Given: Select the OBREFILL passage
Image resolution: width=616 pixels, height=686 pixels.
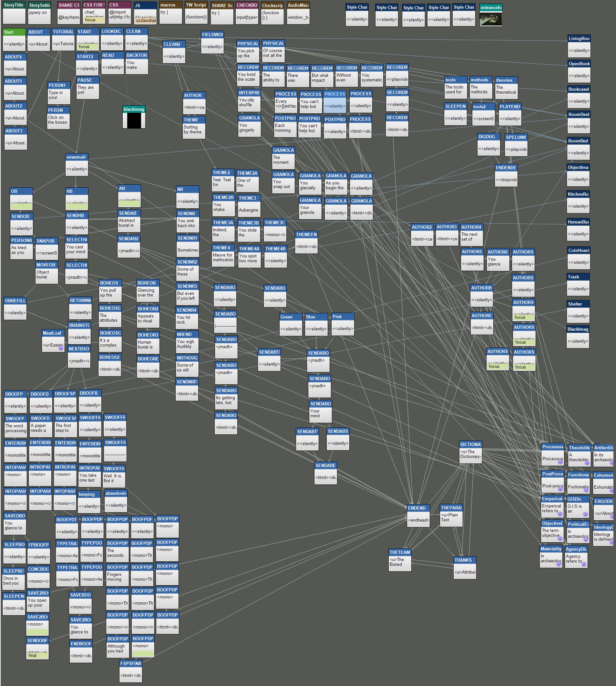Looking at the screenshot, I should point(15,308).
